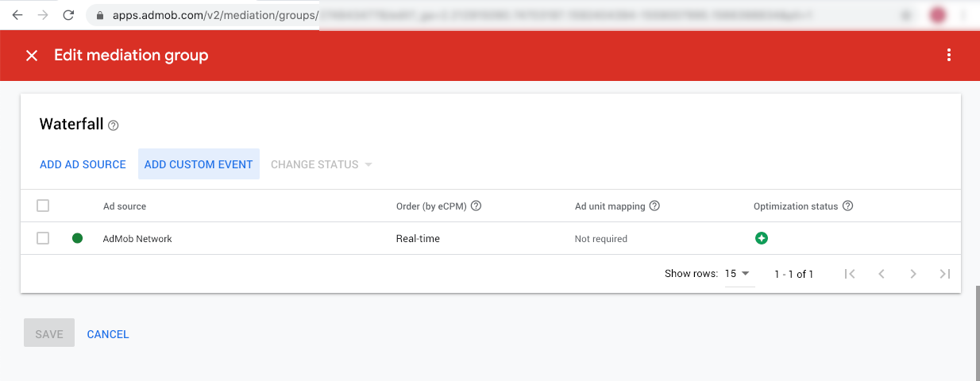The height and width of the screenshot is (381, 980).
Task: Click the Cancel link
Action: click(108, 334)
